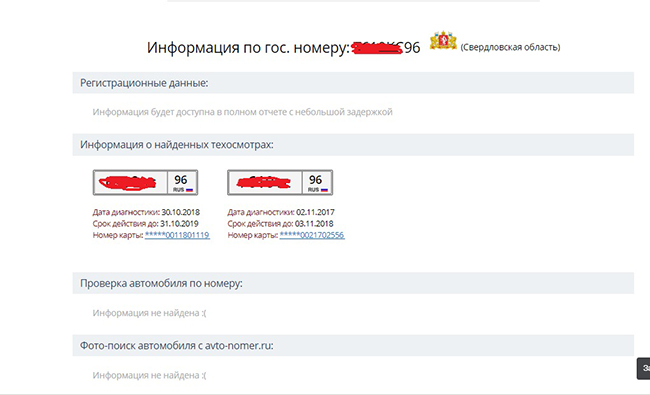Click 'Фото-поиск автомобиля с avto-nomer.ru:' header

[353, 345]
